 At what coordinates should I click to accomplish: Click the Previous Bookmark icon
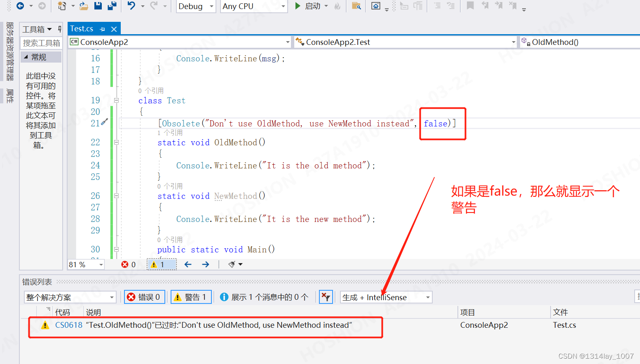click(x=485, y=5)
